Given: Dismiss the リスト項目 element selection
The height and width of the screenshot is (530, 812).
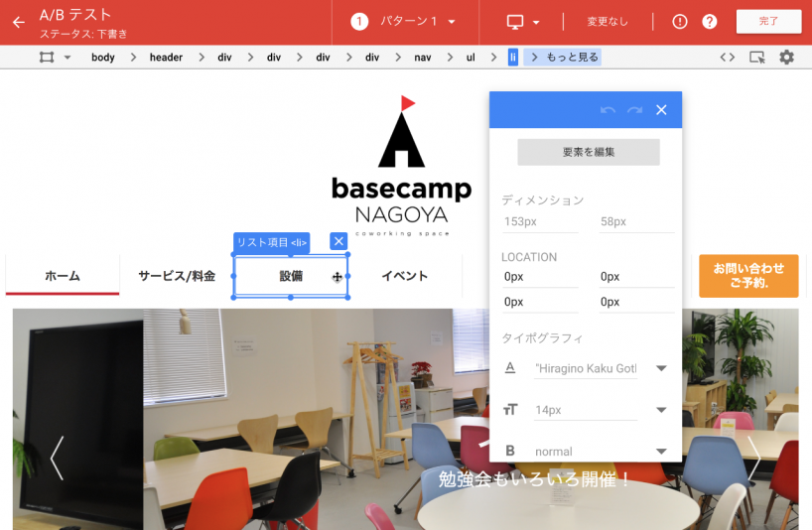Looking at the screenshot, I should point(338,241).
